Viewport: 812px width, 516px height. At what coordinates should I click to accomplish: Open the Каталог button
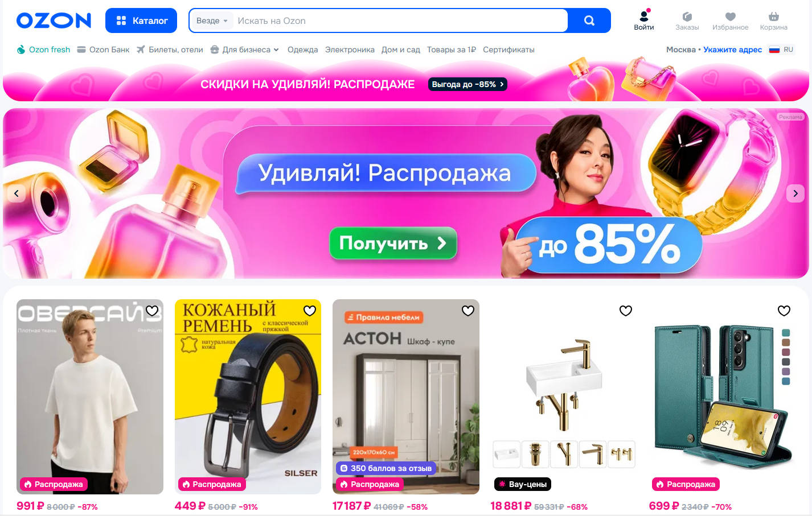coord(141,20)
